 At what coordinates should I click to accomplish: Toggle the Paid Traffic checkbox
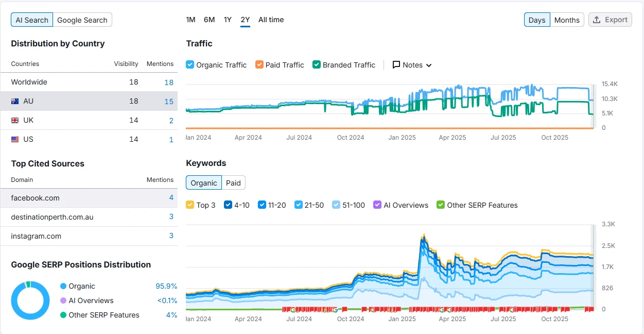click(x=259, y=65)
